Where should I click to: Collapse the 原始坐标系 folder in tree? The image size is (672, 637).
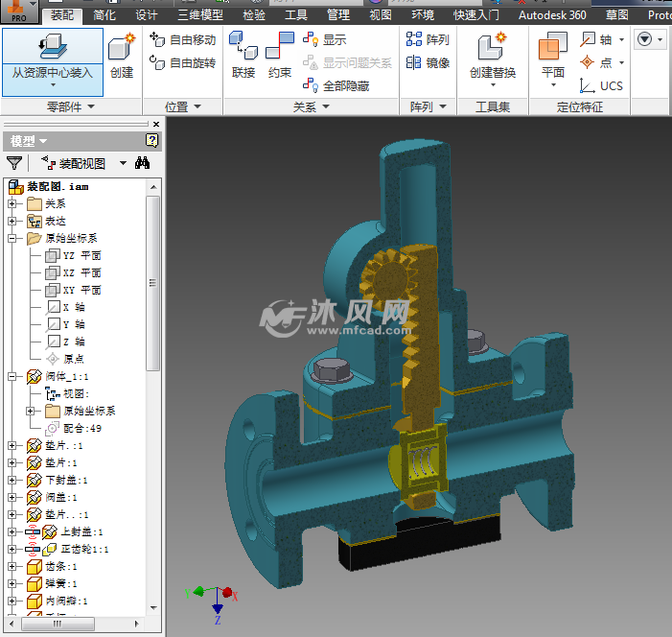[12, 238]
